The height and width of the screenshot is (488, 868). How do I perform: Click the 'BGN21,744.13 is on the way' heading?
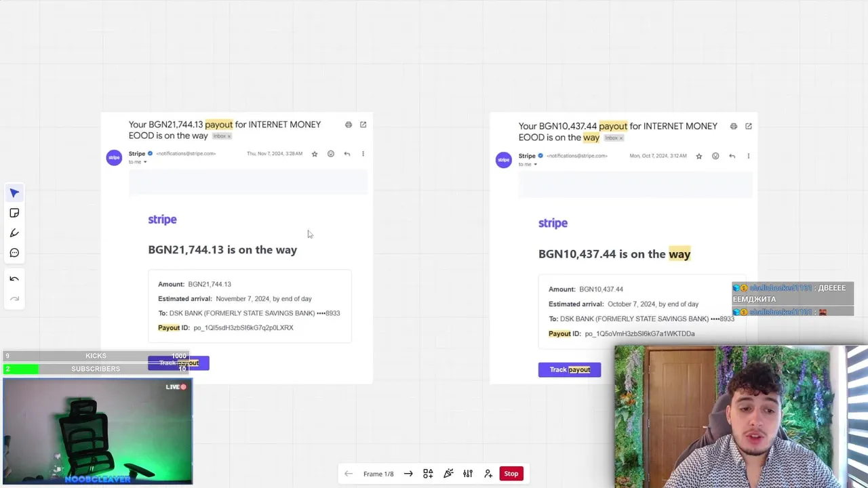click(222, 249)
